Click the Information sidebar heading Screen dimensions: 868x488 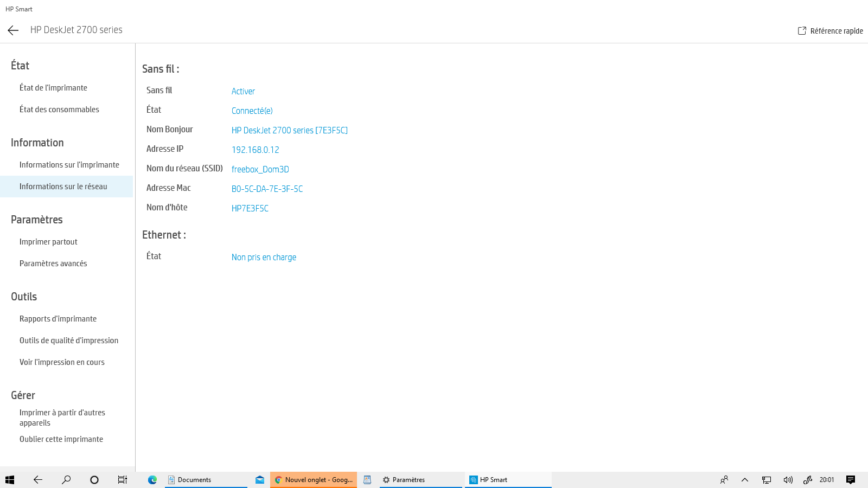37,143
